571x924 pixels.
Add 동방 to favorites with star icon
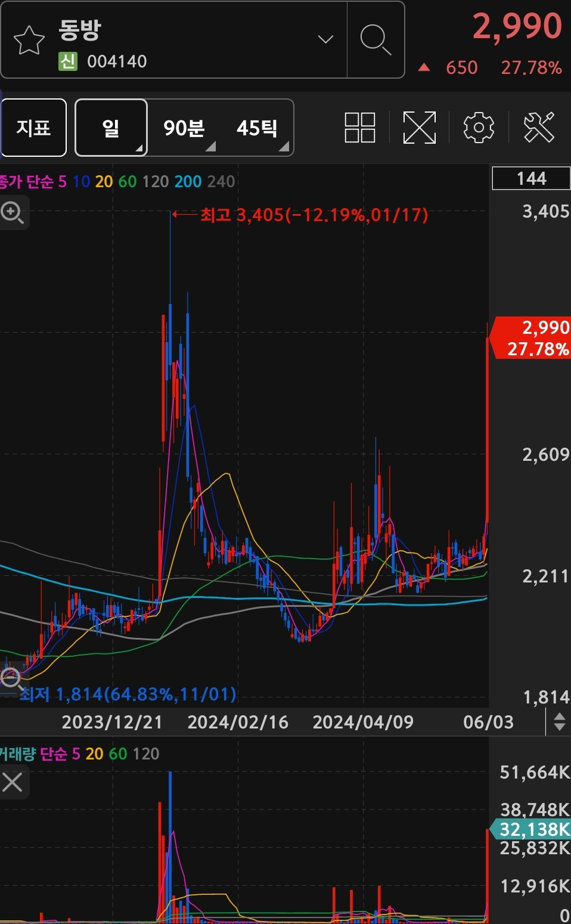tap(29, 40)
